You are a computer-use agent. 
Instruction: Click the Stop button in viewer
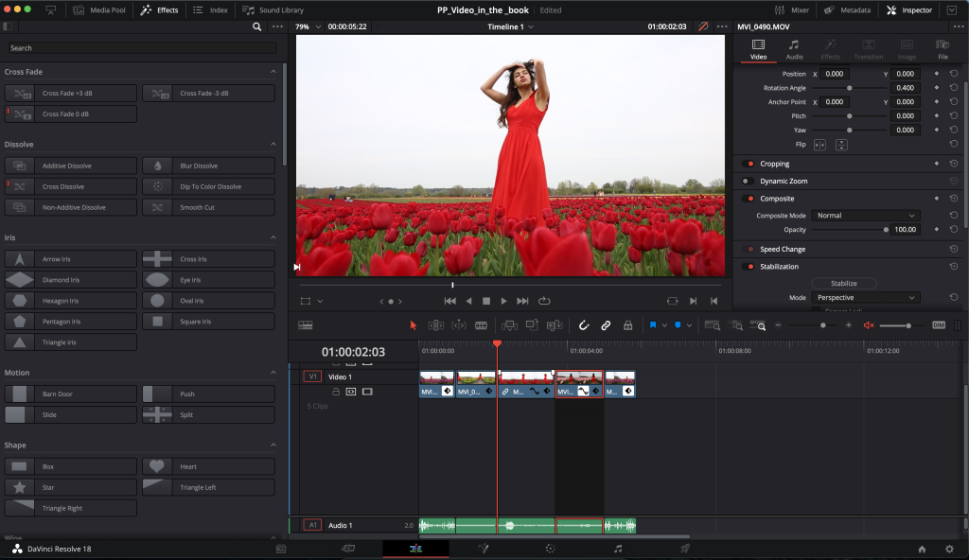point(486,301)
